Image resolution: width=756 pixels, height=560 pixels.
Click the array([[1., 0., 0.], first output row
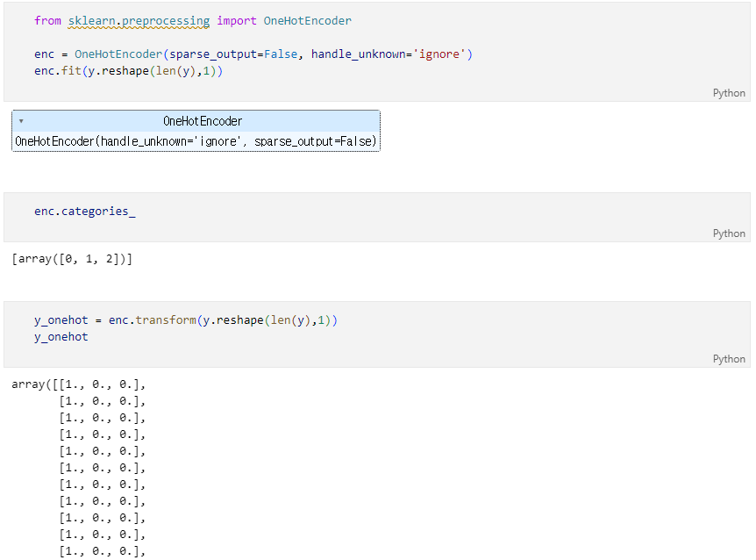(x=79, y=384)
